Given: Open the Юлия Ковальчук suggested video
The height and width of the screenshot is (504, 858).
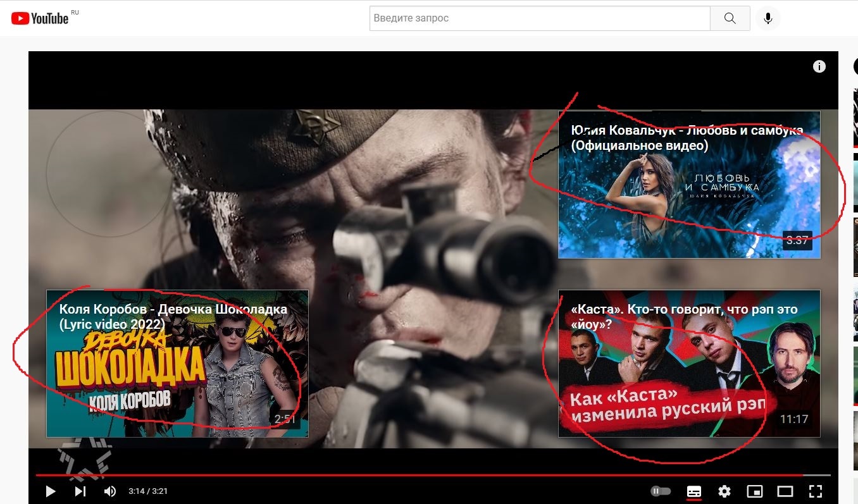Looking at the screenshot, I should click(x=689, y=185).
